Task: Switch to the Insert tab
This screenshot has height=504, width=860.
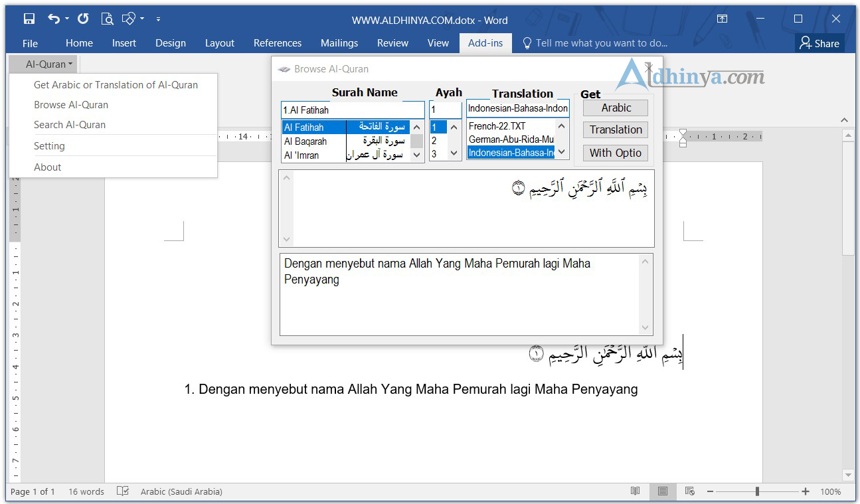Action: [124, 43]
